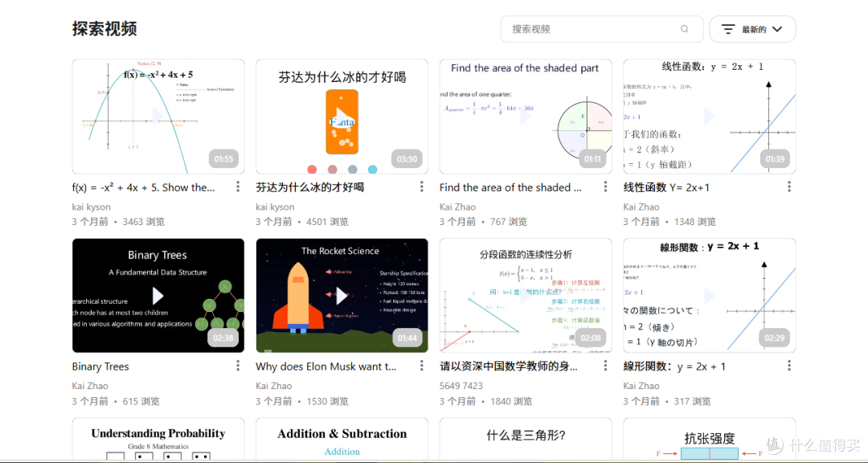Open the Fanta 芬达 video thumbnail

click(342, 117)
